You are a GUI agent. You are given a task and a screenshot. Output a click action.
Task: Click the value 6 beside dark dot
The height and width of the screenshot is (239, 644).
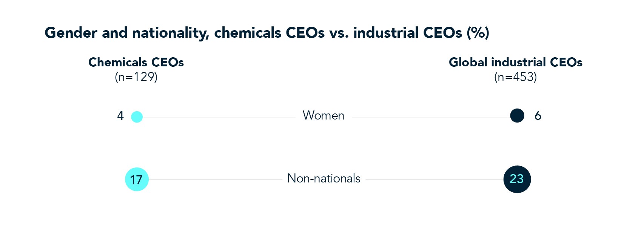tap(538, 115)
